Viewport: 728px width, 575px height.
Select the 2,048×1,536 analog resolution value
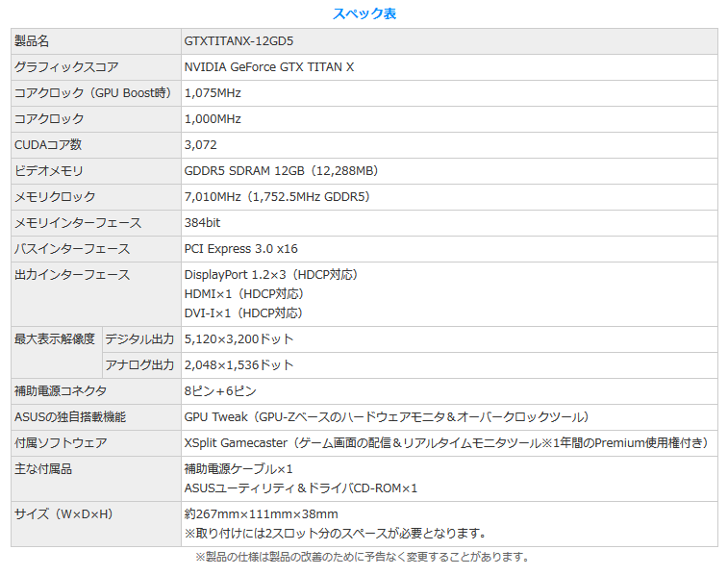[238, 365]
